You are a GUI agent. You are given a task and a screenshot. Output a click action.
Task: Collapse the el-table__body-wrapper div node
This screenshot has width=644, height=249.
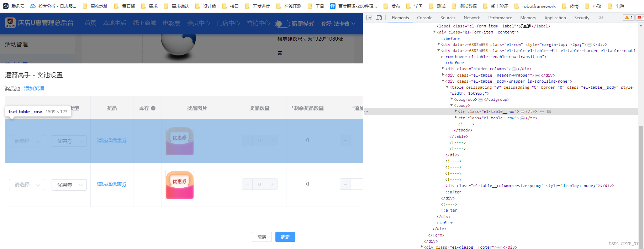(x=443, y=81)
